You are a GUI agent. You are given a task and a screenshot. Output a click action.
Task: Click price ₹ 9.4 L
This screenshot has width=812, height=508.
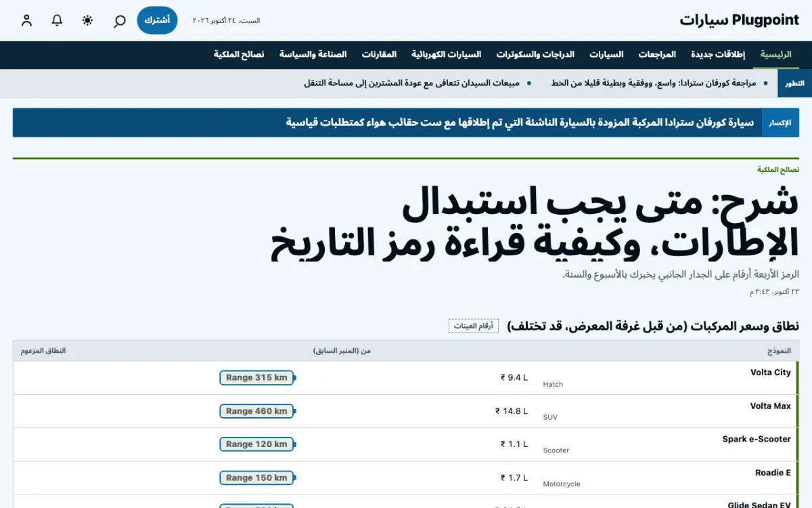click(514, 378)
